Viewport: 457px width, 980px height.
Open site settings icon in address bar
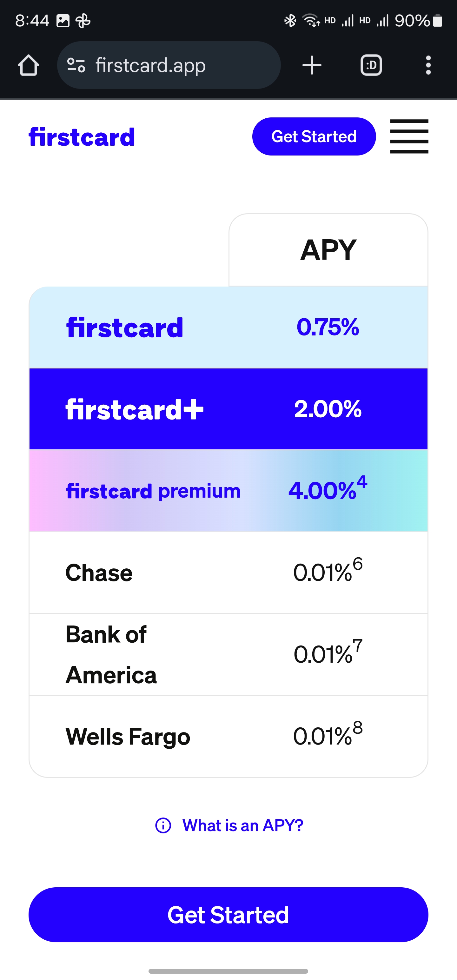(76, 65)
